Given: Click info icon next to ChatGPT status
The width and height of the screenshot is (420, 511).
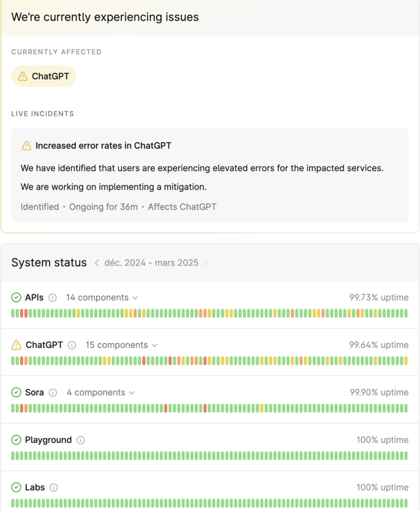Looking at the screenshot, I should (72, 345).
